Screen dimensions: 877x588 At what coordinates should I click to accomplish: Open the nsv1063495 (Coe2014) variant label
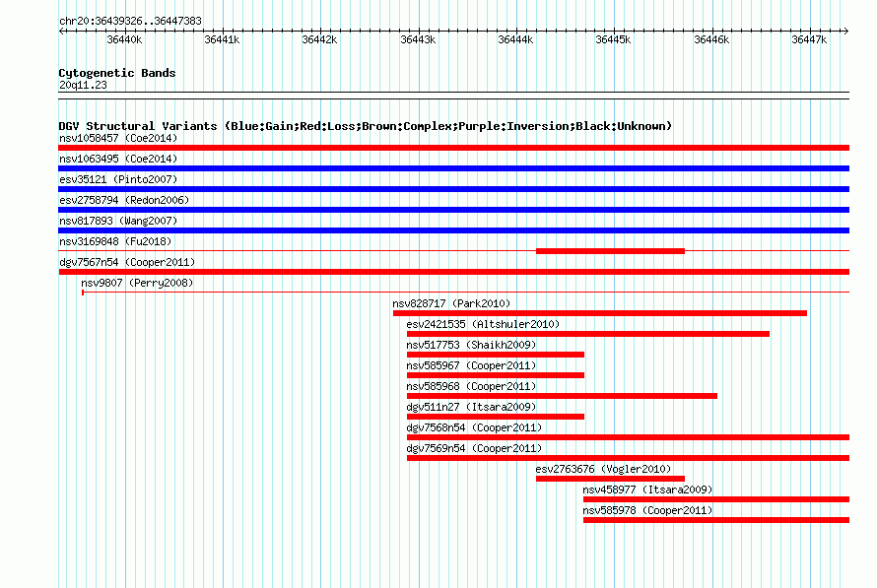(118, 159)
